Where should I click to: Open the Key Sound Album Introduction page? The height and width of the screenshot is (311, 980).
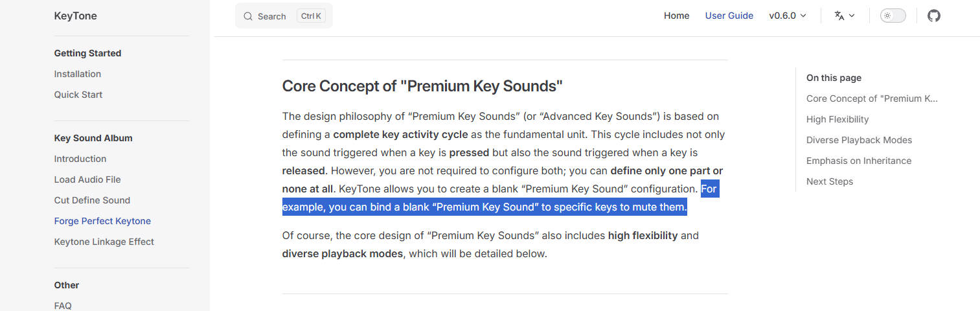(x=80, y=159)
